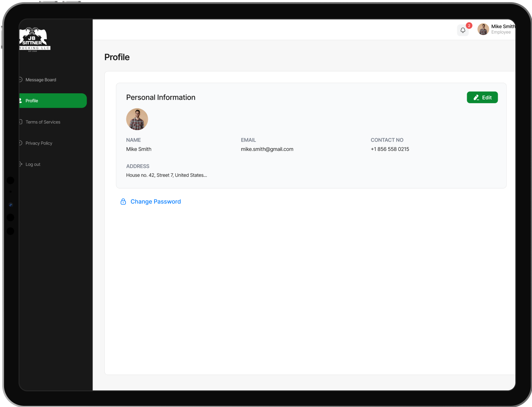532x407 pixels.
Task: Click the Terms of Services sidebar icon
Action: (x=21, y=122)
